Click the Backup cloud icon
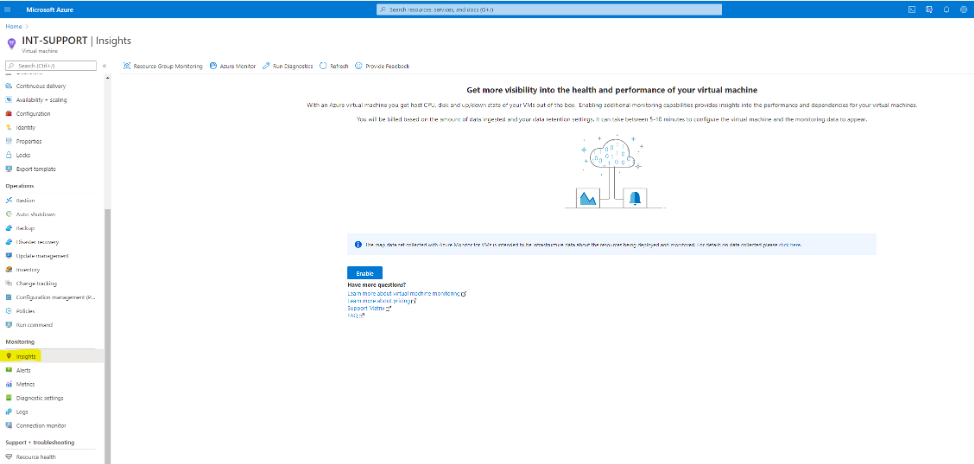974x464 pixels. 9,228
